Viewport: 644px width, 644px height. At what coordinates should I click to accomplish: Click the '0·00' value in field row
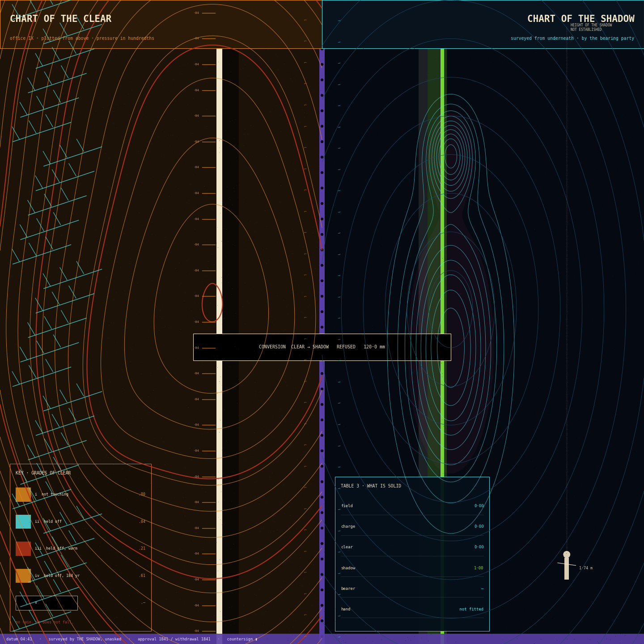tap(479, 506)
